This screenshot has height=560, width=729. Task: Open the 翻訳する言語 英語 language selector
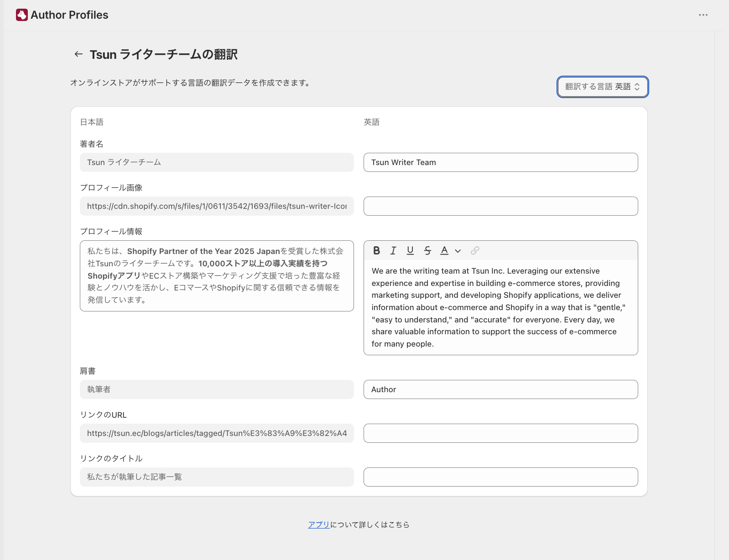(x=603, y=87)
